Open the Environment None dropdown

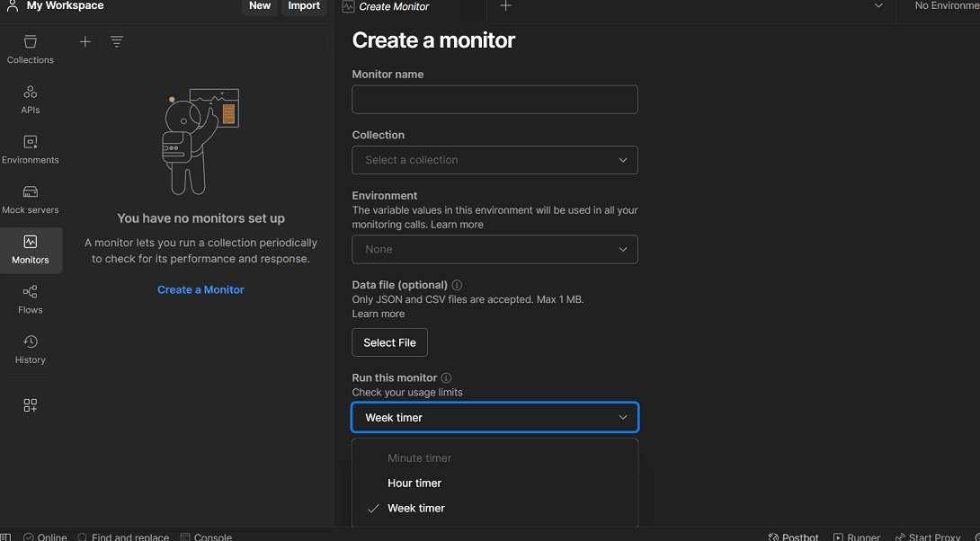click(494, 249)
